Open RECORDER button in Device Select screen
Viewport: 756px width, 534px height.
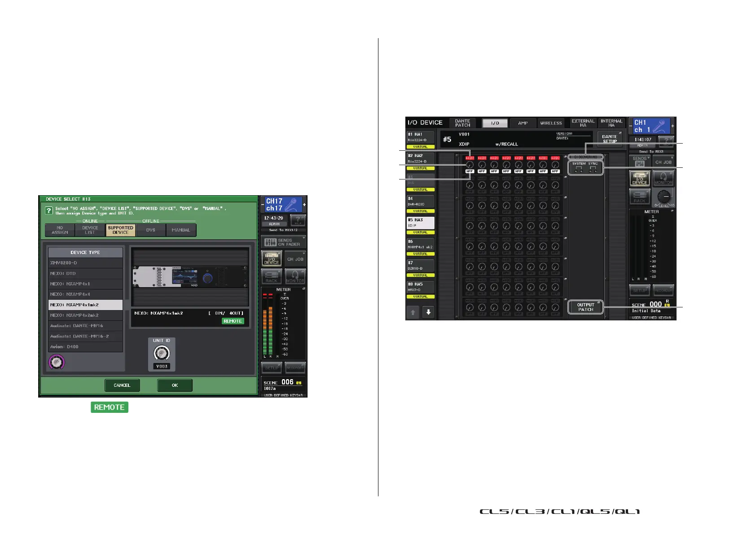click(295, 368)
